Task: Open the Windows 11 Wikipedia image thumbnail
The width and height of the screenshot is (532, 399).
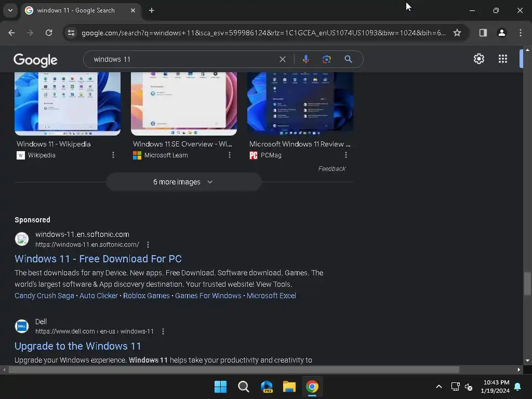Action: click(68, 103)
